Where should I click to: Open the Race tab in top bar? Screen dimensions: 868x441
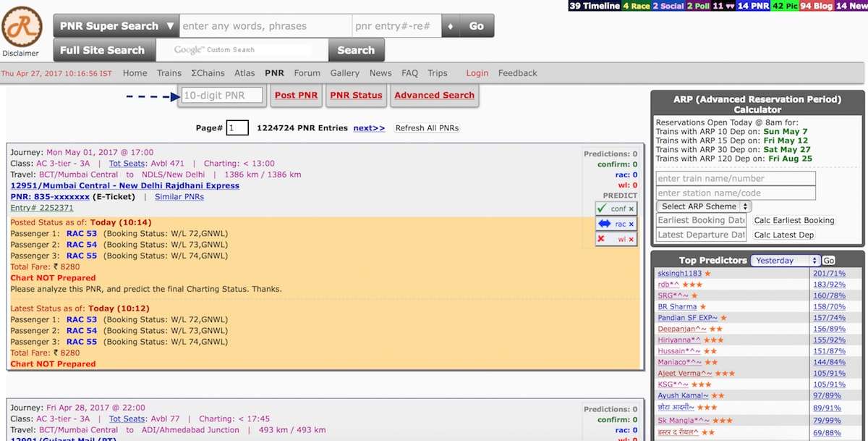637,6
